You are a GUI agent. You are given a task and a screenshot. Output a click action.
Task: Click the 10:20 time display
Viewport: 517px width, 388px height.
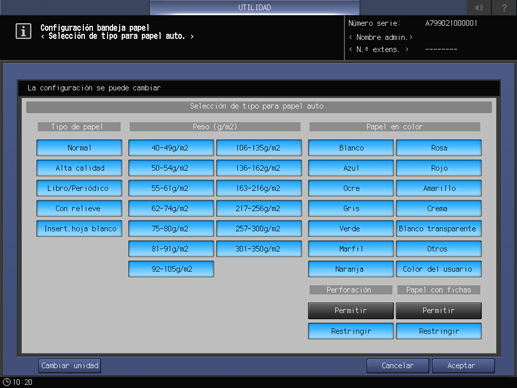[22, 382]
